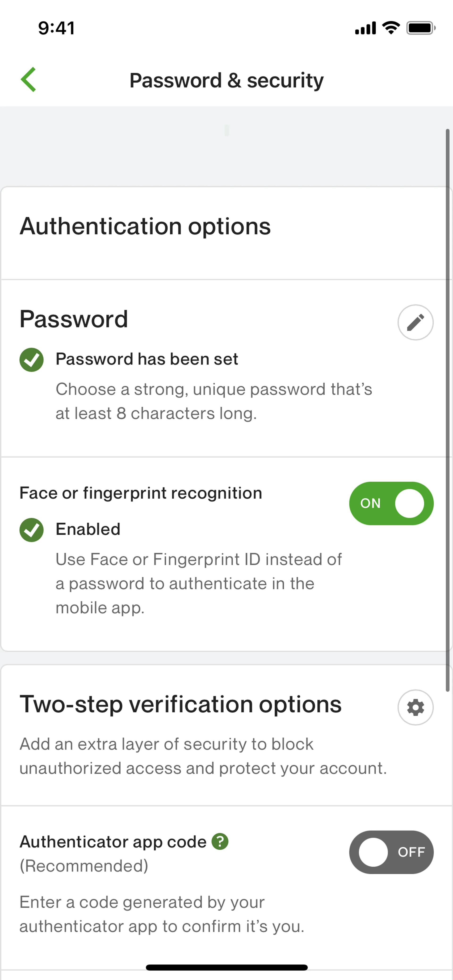
Task: Tap the 9:41 clock in status bar
Action: coord(56,28)
